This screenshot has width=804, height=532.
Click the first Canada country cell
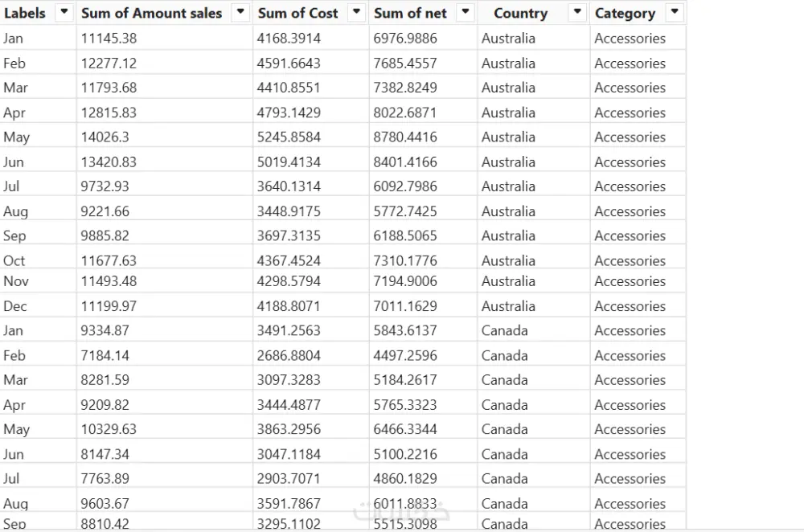coord(504,330)
